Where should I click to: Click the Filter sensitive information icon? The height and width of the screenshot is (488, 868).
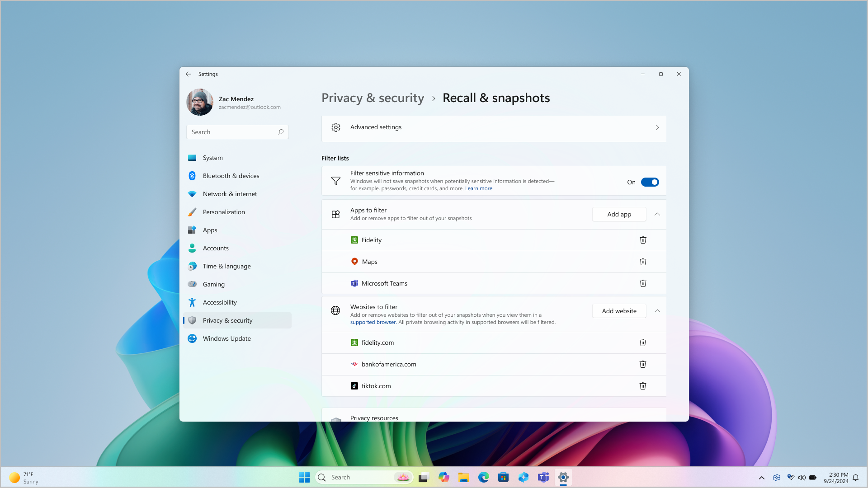tap(336, 181)
